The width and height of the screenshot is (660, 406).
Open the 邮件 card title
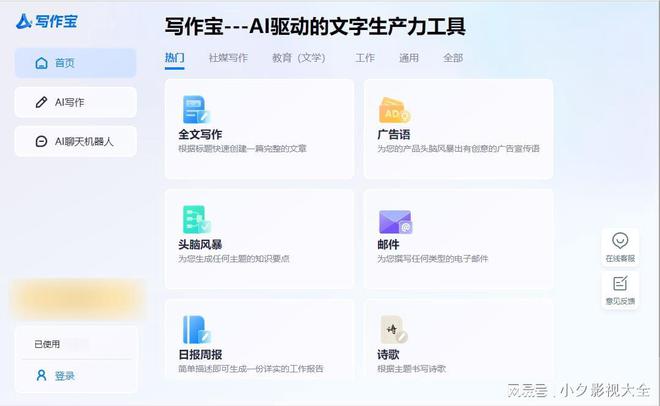tap(388, 244)
